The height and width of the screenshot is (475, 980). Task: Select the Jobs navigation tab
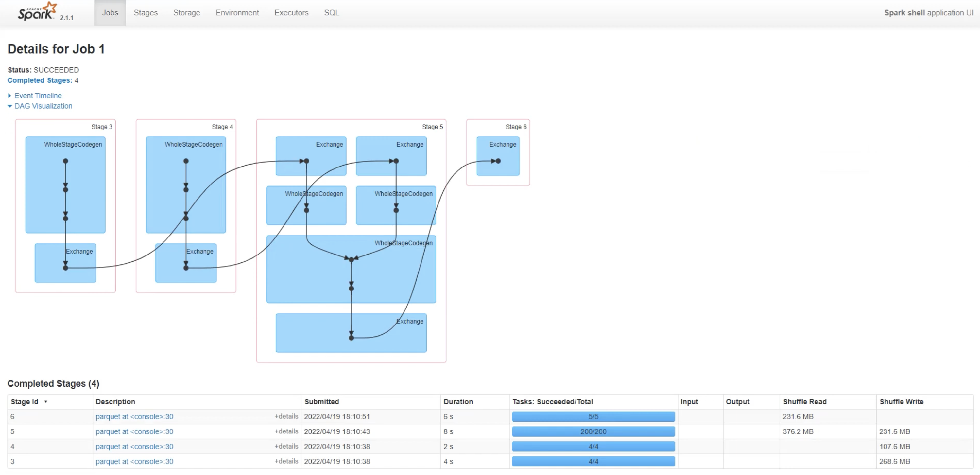[110, 12]
